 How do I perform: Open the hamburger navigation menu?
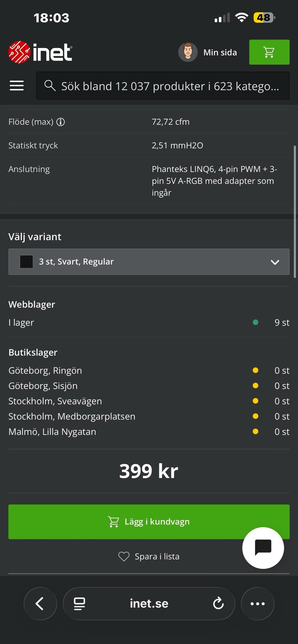point(17,86)
